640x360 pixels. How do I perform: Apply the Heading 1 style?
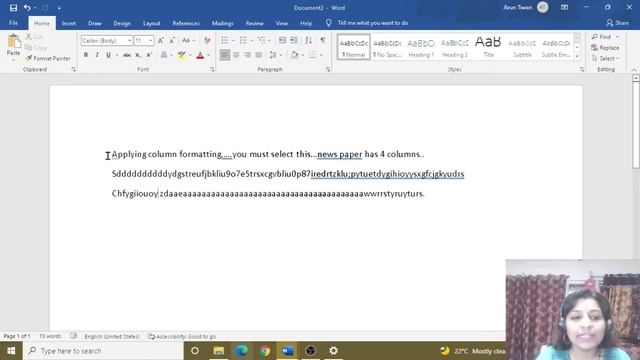click(x=421, y=47)
